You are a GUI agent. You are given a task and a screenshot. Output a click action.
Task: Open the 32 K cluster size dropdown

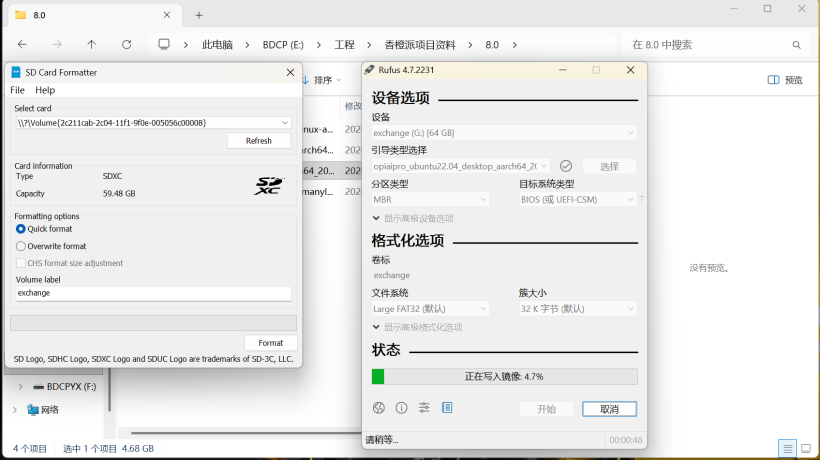tap(577, 309)
